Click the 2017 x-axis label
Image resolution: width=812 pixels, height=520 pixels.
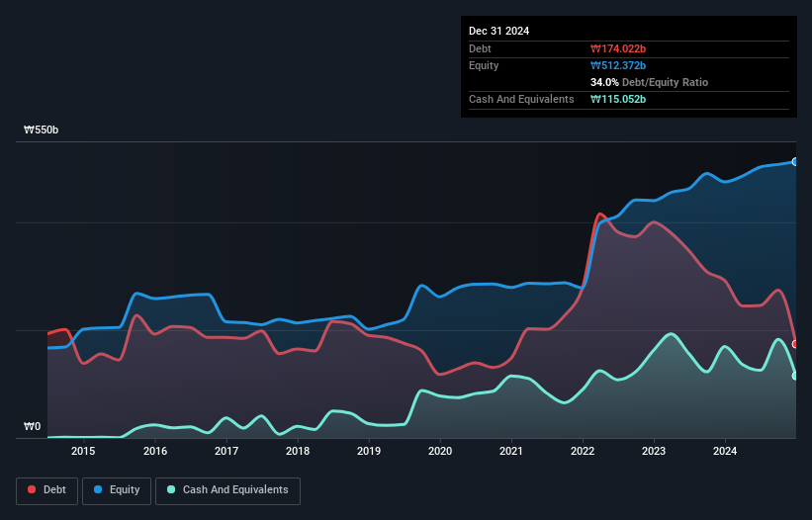coord(226,451)
